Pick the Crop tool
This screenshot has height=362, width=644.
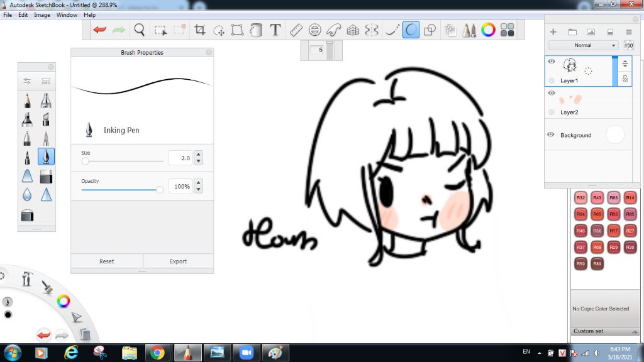coord(199,30)
